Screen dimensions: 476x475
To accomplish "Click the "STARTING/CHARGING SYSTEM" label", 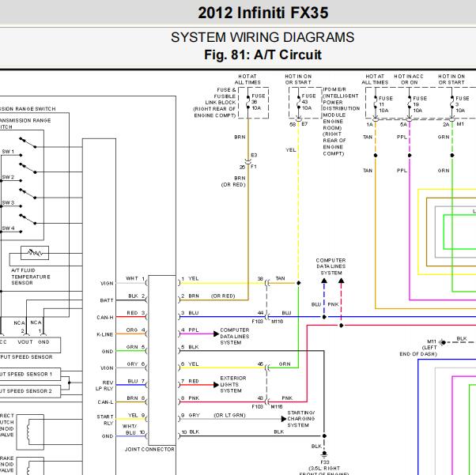I will (x=300, y=419).
